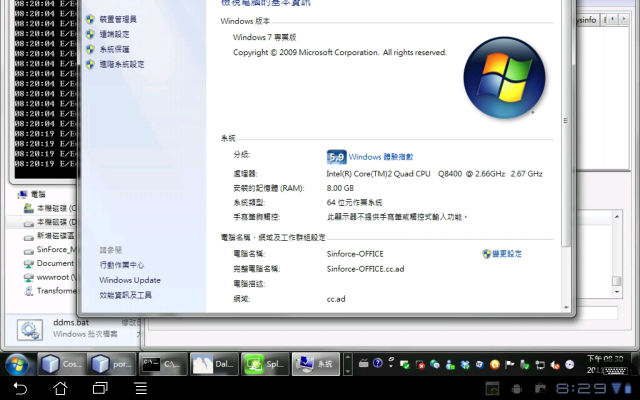Select 新增磁碟區 drive in Explorer tree
Viewport: 640px width, 400px height.
(50, 236)
